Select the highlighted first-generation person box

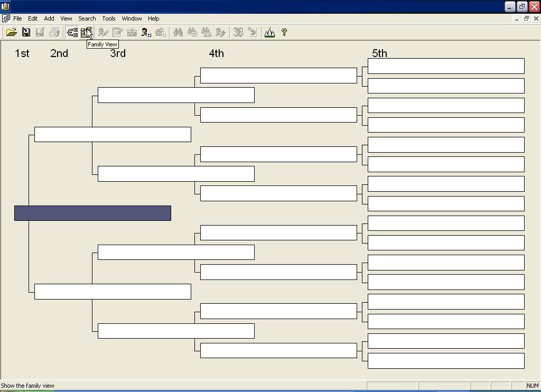pyautogui.click(x=92, y=213)
